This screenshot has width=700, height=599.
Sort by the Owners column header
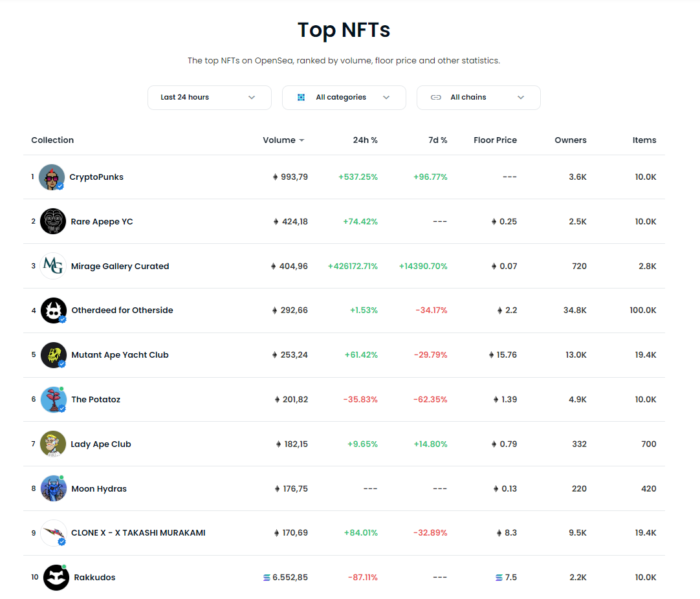pyautogui.click(x=571, y=140)
